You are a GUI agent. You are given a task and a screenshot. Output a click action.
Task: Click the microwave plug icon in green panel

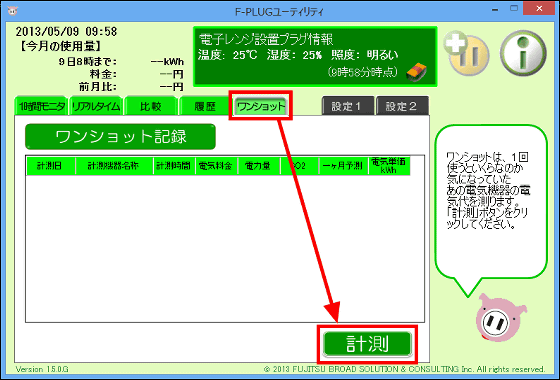pyautogui.click(x=417, y=71)
